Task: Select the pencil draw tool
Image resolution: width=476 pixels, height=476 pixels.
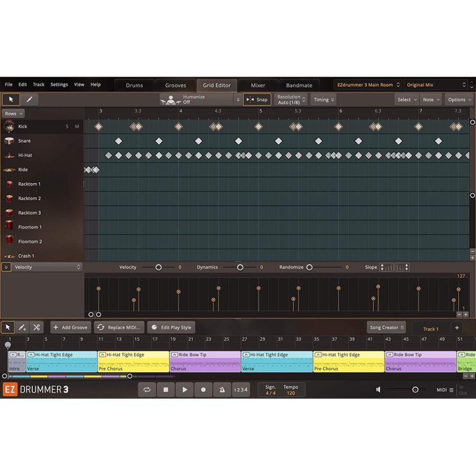Action: pos(29,99)
